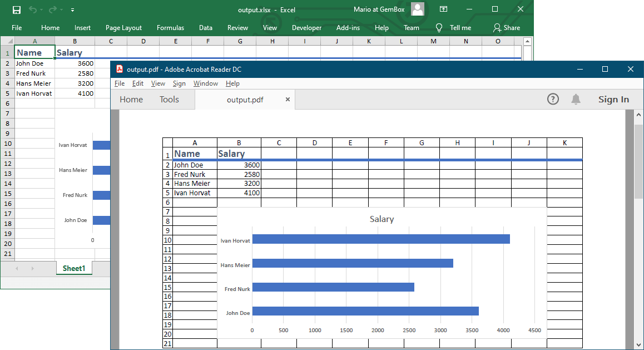The image size is (644, 350).
Task: Open the Acrobat View menu
Action: pyautogui.click(x=158, y=83)
